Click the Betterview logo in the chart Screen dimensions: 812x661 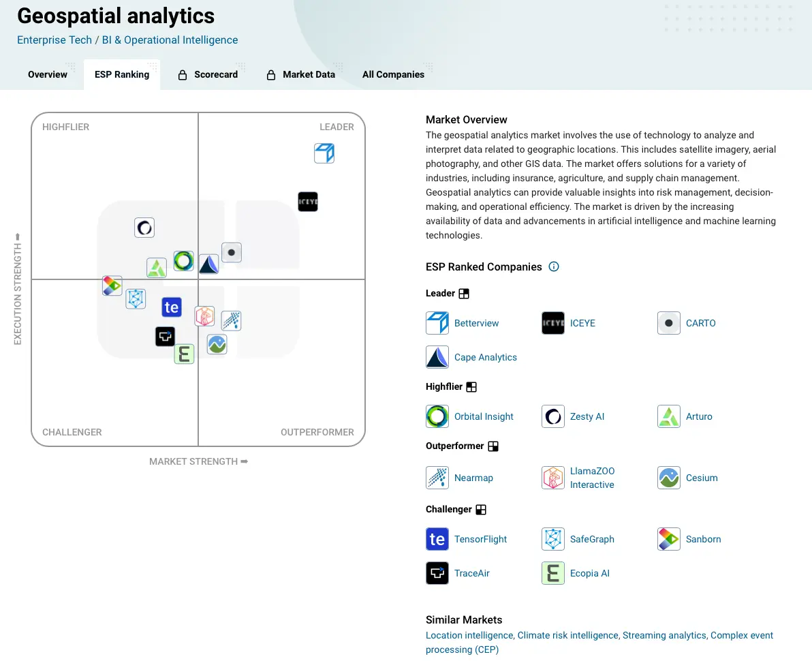click(324, 153)
